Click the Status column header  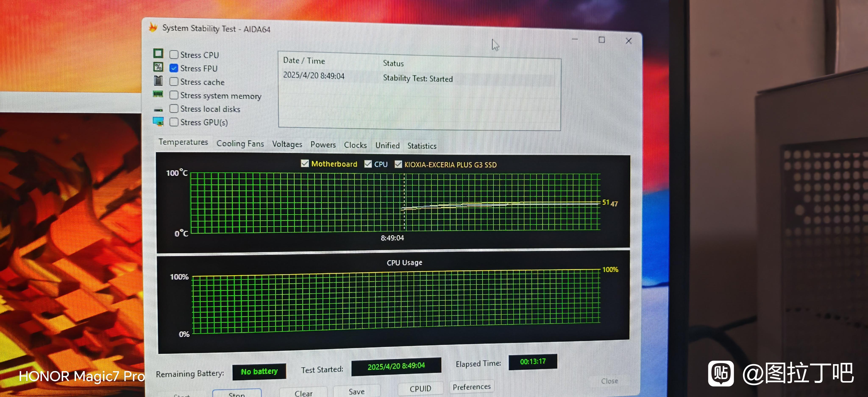tap(393, 63)
